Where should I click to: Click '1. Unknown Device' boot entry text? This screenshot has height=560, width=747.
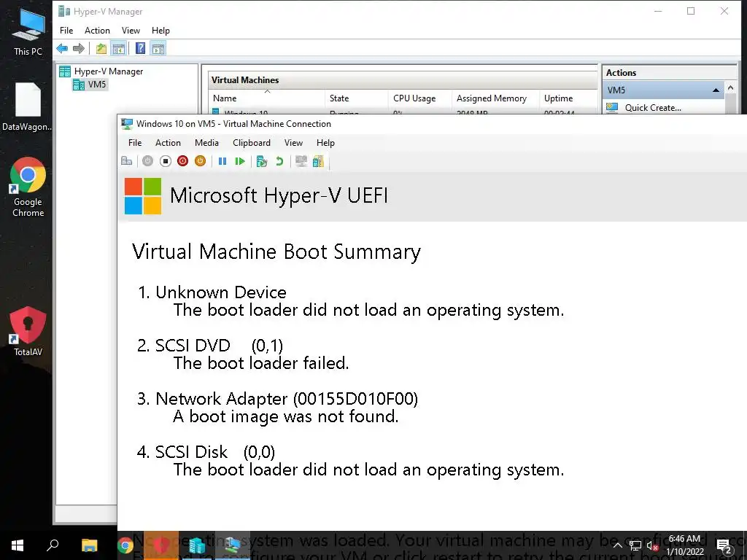(x=212, y=292)
